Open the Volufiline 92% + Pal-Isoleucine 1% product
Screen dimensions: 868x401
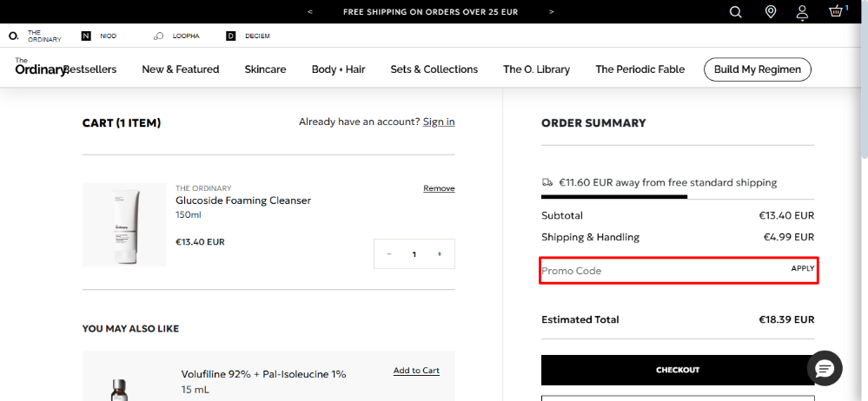[x=263, y=374]
